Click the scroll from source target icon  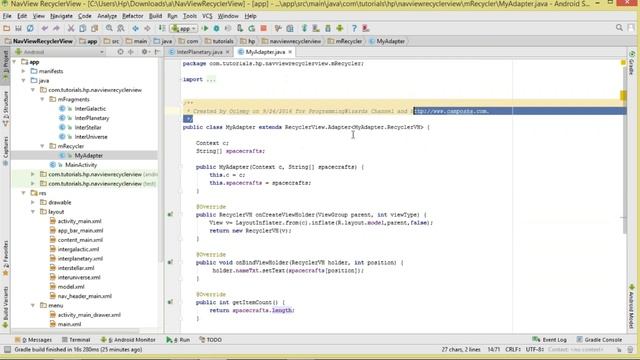click(x=120, y=52)
